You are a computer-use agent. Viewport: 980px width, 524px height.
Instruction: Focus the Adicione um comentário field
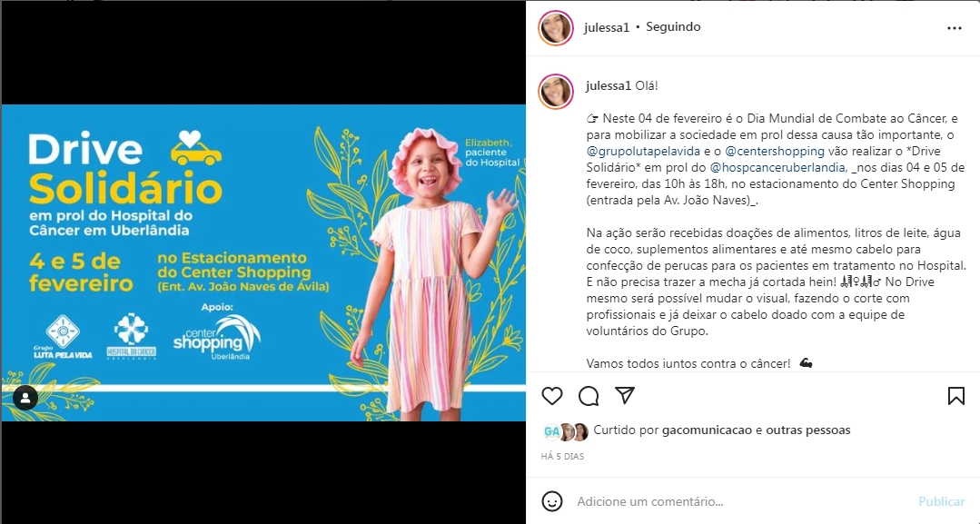point(744,501)
